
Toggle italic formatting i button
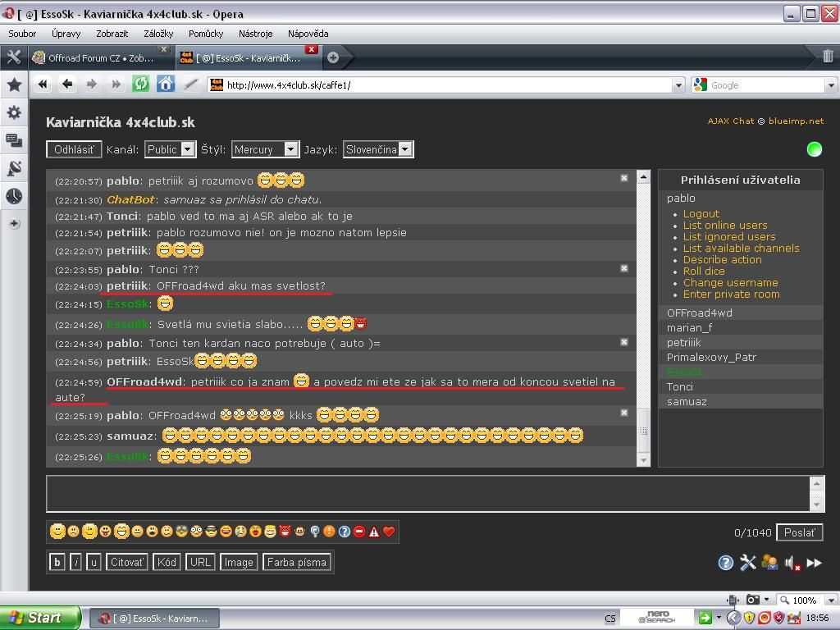point(75,562)
